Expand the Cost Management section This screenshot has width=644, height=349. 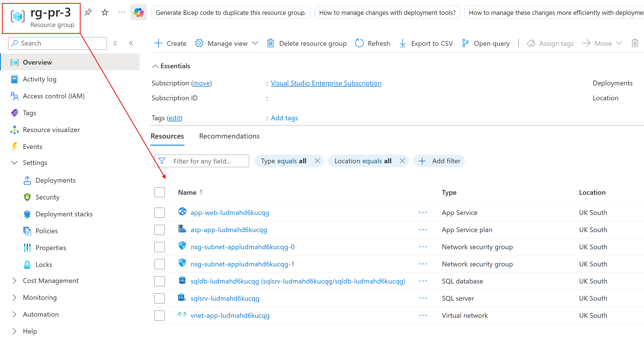point(15,281)
